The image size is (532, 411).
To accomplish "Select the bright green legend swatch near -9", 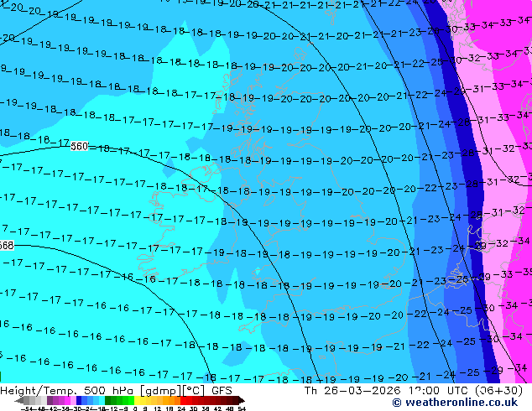I will 131,400.
